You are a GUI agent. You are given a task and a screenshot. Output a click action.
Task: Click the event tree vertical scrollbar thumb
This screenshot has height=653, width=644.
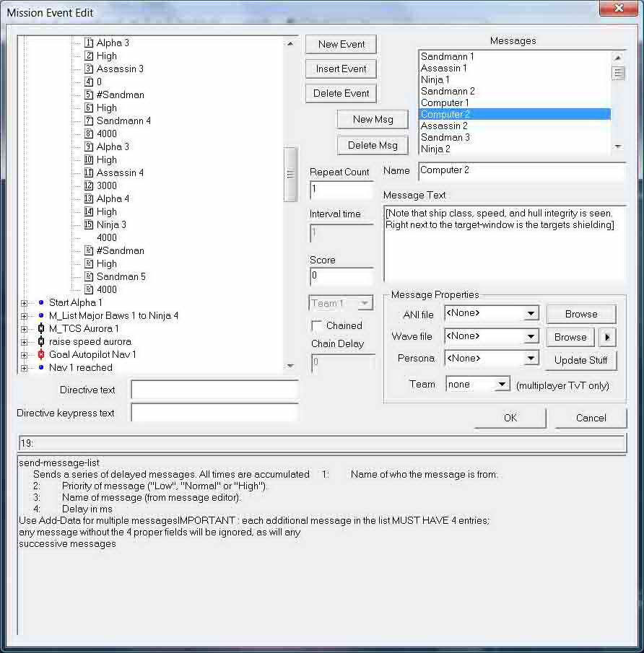pos(290,174)
